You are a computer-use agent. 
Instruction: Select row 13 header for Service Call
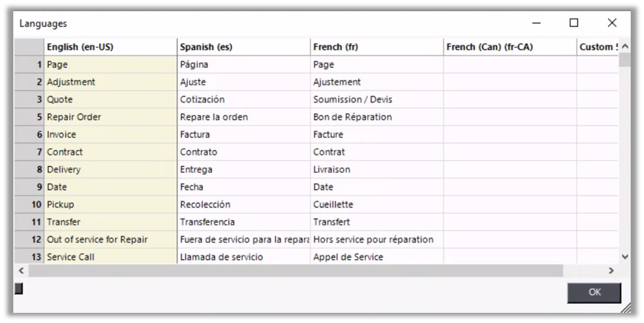pyautogui.click(x=29, y=257)
